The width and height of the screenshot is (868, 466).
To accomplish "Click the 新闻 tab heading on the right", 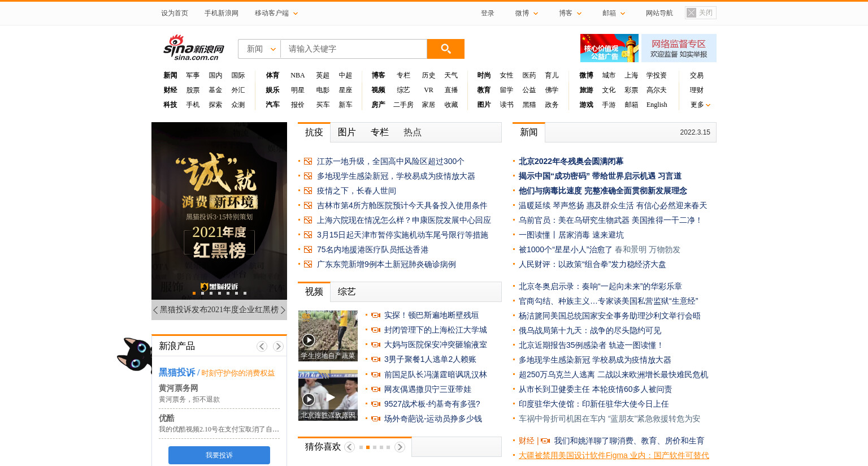I will (x=529, y=132).
